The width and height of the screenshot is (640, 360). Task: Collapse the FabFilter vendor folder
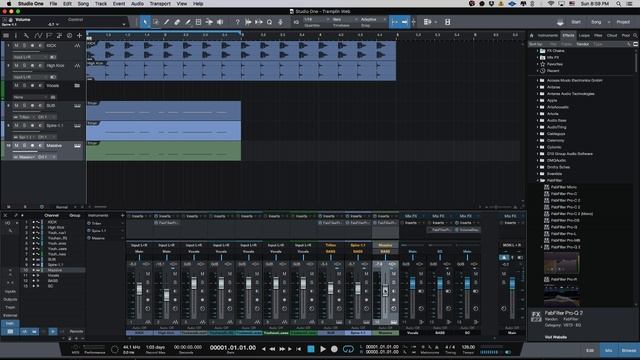(x=538, y=180)
